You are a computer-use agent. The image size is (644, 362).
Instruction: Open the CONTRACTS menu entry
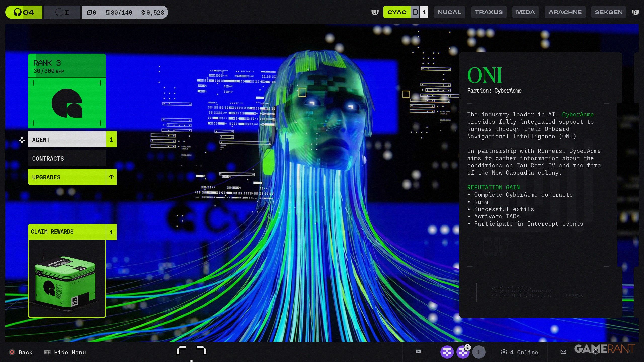click(67, 158)
